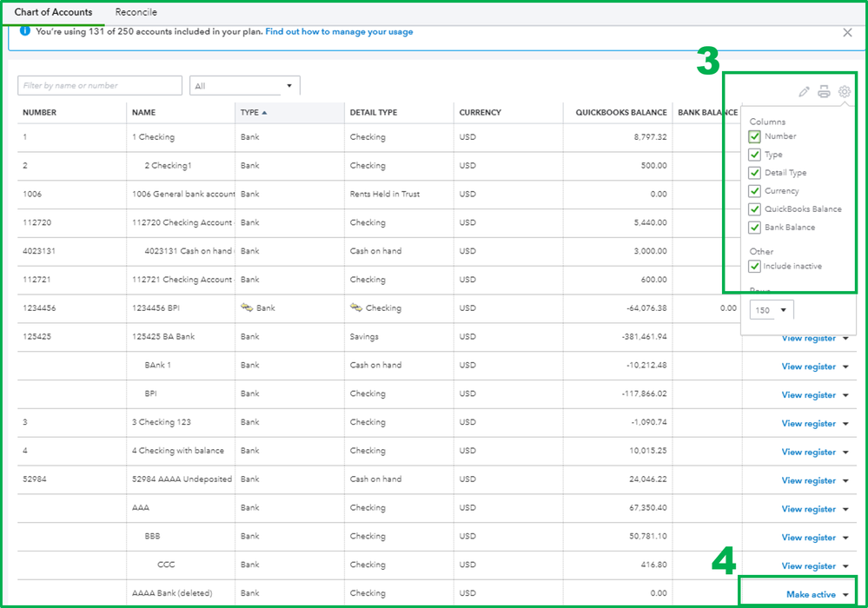Click the 8,797.32 balance value

650,136
